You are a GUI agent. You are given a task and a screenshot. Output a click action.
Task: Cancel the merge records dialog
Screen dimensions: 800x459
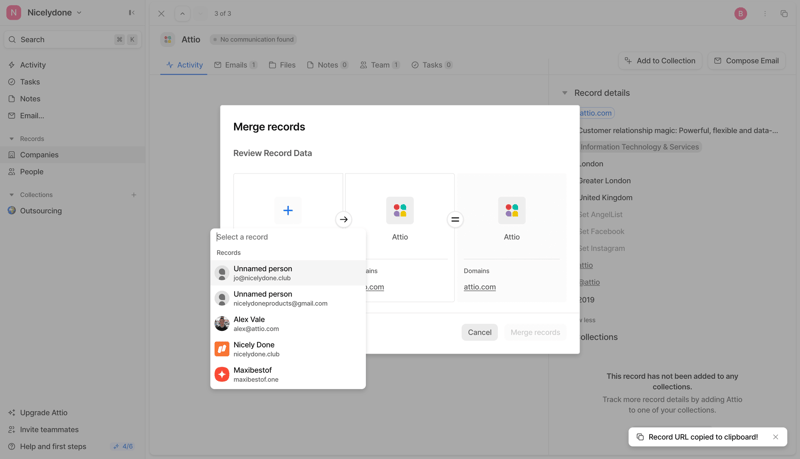coord(480,332)
